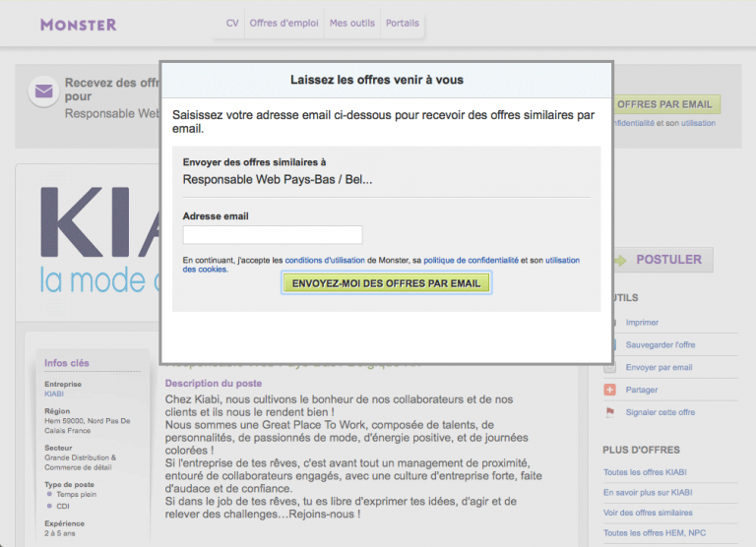Focus the Adresse email input field

tap(273, 235)
